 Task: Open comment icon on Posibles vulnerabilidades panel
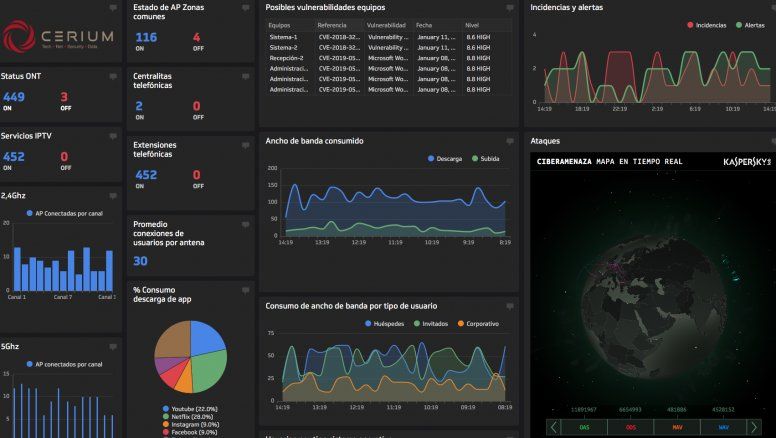pos(510,8)
